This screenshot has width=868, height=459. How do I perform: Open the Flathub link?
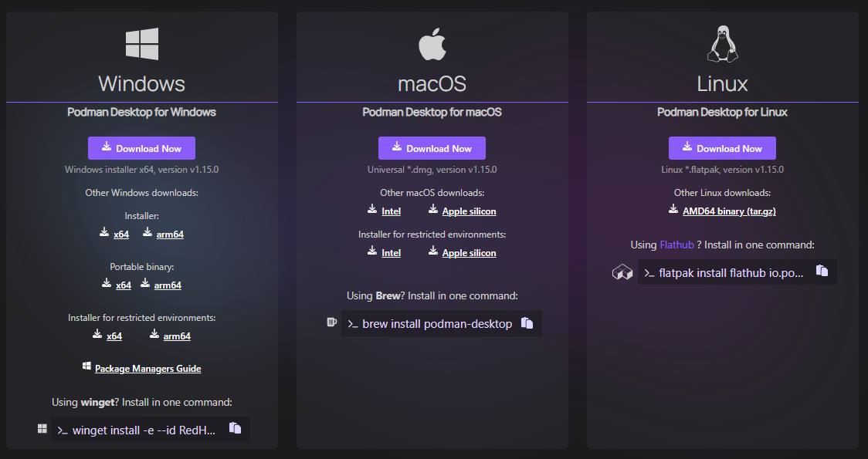coord(676,245)
